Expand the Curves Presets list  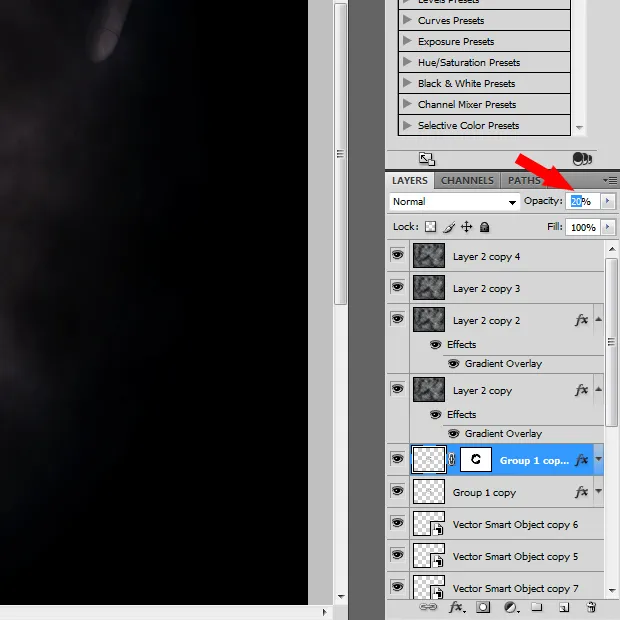(x=407, y=20)
